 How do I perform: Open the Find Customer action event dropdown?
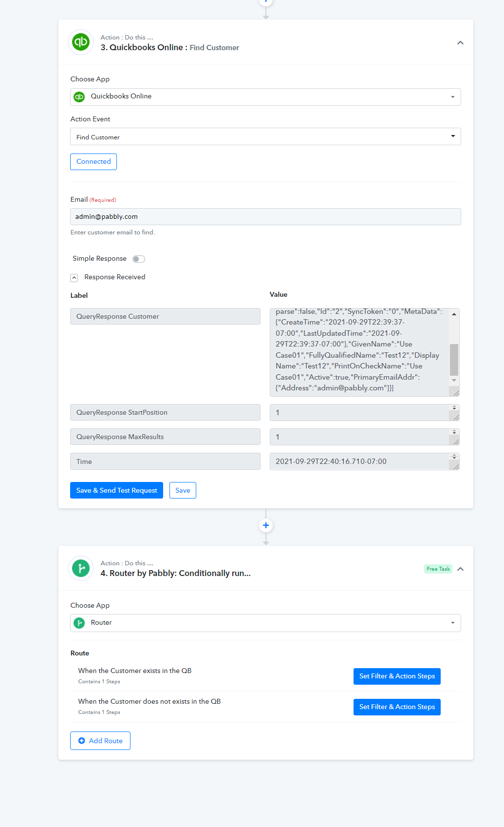pos(265,136)
